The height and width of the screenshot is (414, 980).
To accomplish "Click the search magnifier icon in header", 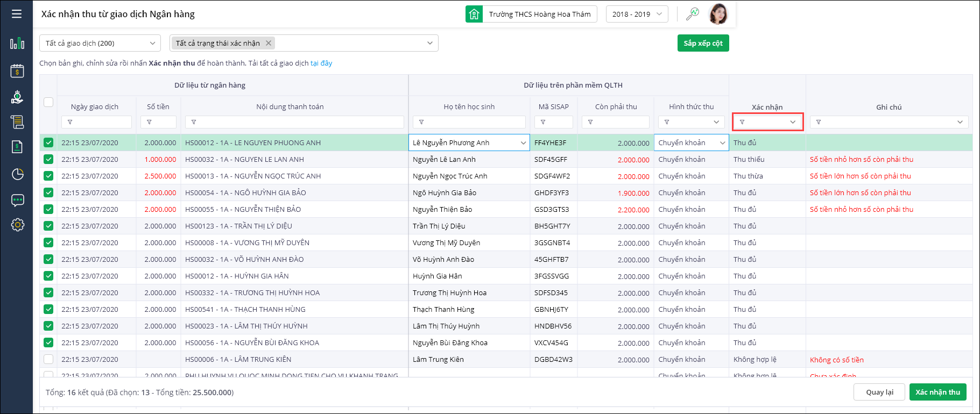I will point(692,14).
